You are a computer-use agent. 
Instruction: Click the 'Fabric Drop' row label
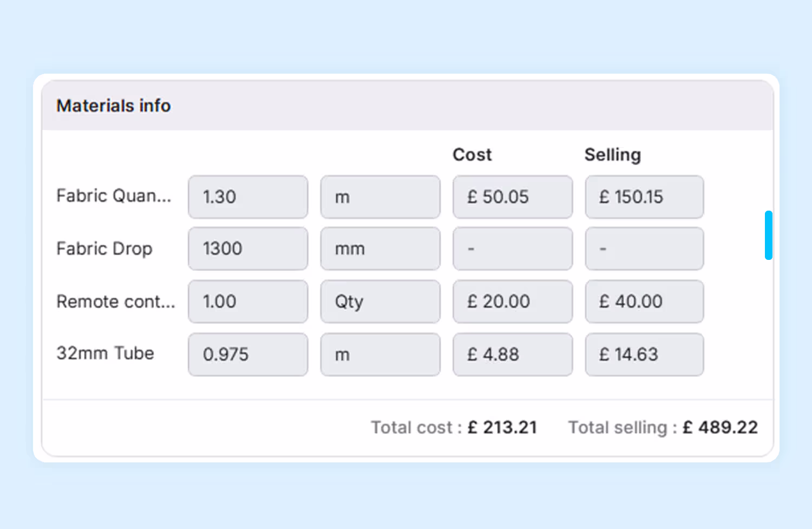point(104,249)
